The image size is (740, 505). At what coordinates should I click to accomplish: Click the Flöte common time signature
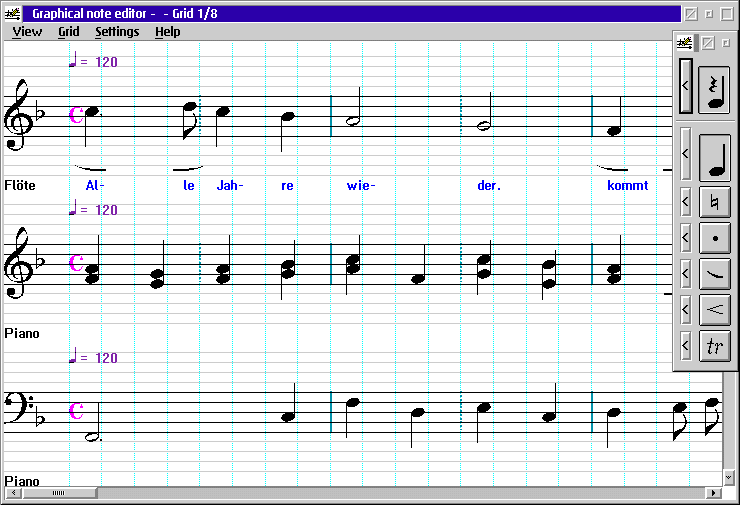pyautogui.click(x=76, y=115)
